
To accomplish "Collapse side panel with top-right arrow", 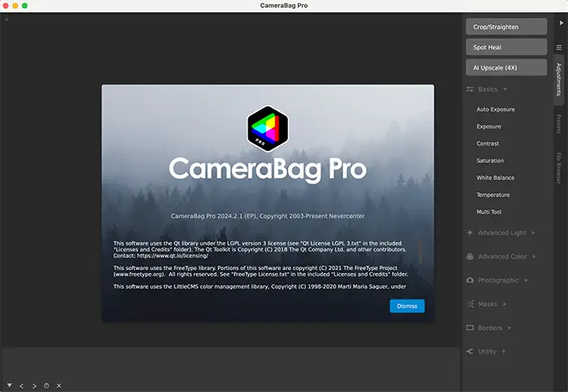I will click(x=562, y=23).
